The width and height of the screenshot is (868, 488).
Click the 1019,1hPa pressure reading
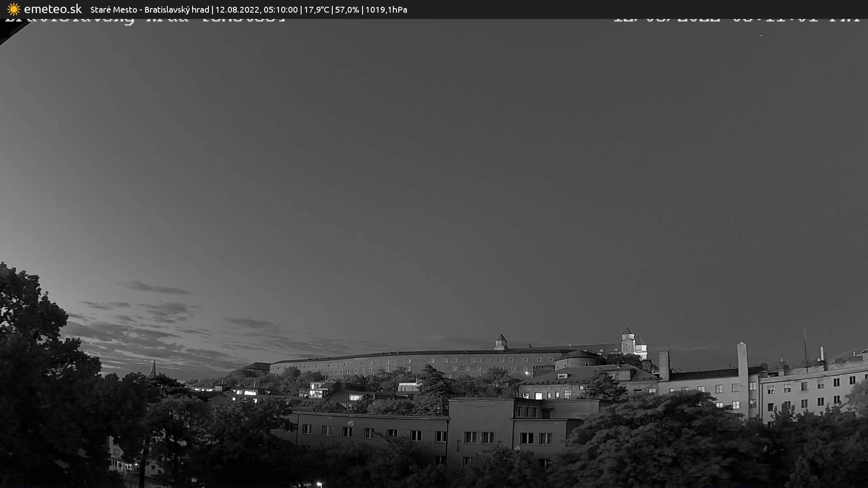(386, 9)
